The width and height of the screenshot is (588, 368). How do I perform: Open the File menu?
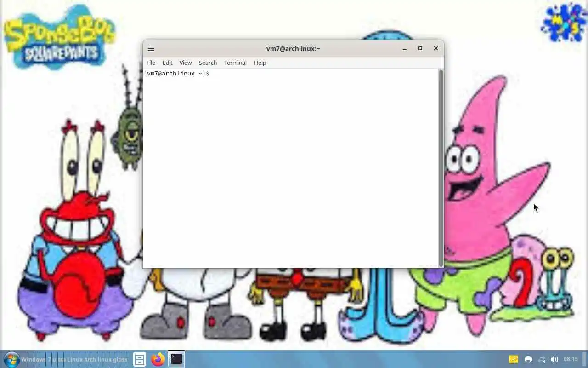(151, 63)
